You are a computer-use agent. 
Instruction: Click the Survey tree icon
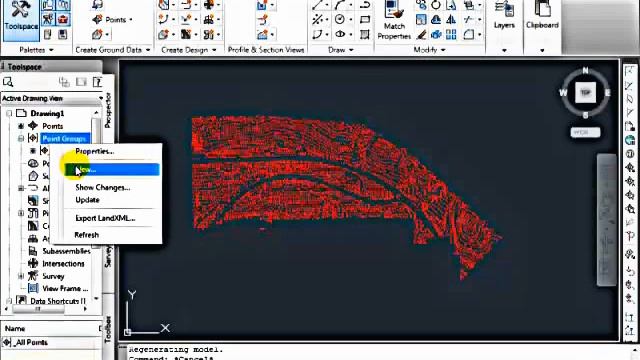point(33,276)
